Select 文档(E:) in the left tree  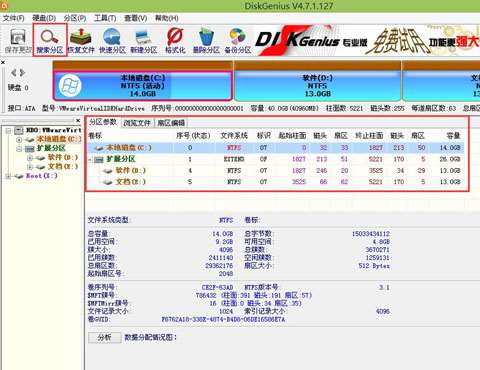[x=63, y=166]
